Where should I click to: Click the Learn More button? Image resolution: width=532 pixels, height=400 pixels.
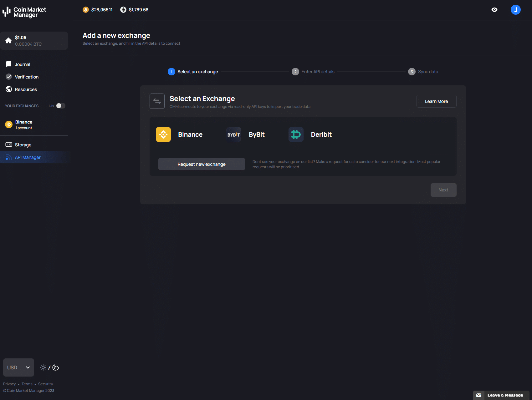pyautogui.click(x=436, y=101)
